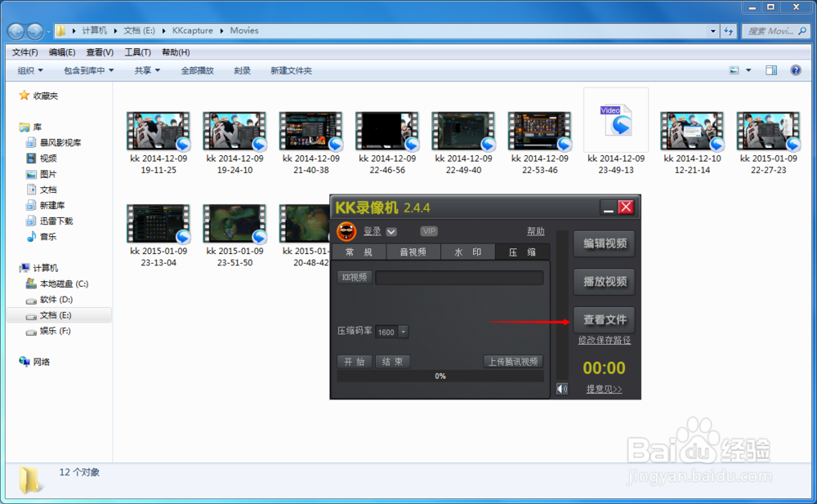Expand the breadcrumb arrow after KKcapture
The image size is (817, 504).
(x=221, y=31)
